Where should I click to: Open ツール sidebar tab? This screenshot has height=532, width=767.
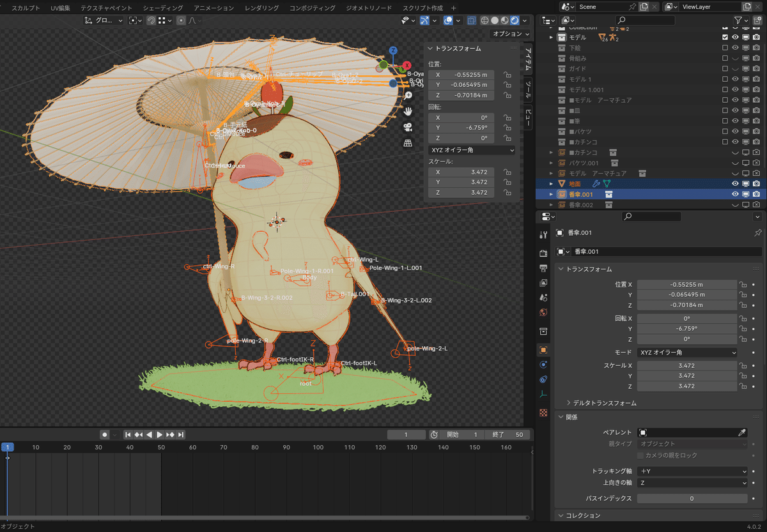pos(528,90)
